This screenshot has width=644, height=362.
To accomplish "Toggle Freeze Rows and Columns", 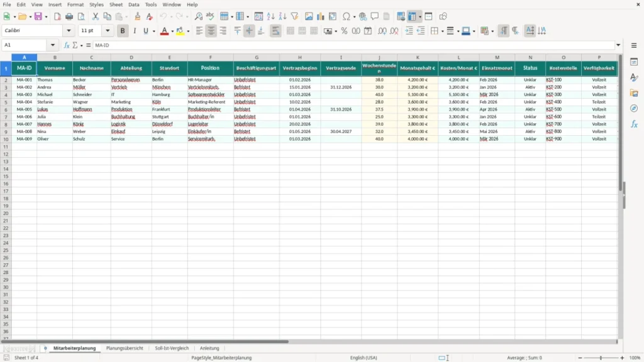I will (x=413, y=16).
